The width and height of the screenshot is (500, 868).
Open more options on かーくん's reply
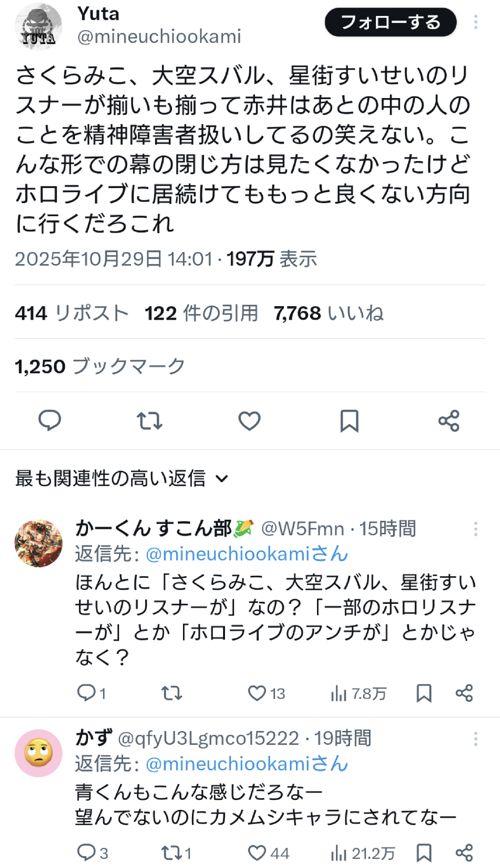point(475,529)
